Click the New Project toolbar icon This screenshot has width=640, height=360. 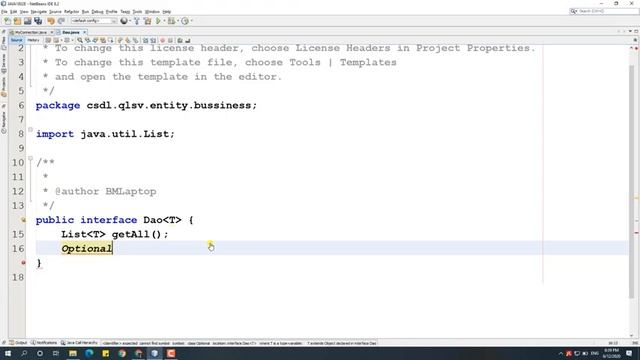tap(17, 21)
